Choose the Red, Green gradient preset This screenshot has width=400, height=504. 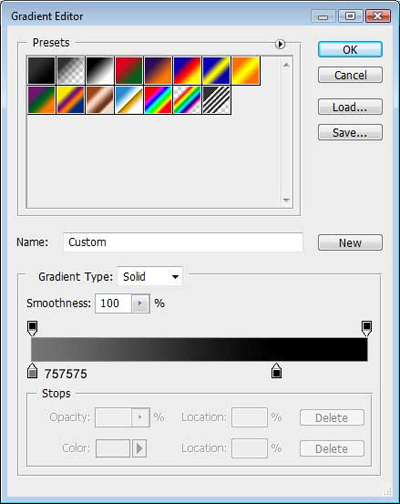point(129,71)
